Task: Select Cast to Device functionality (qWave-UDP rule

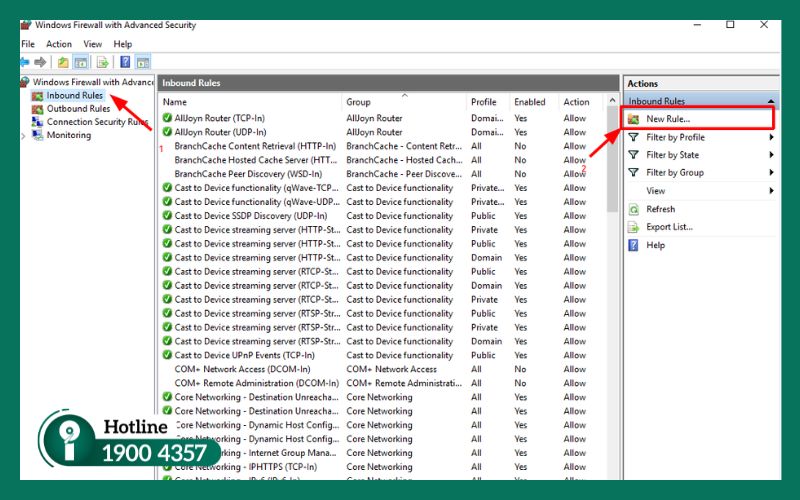Action: pos(257,202)
